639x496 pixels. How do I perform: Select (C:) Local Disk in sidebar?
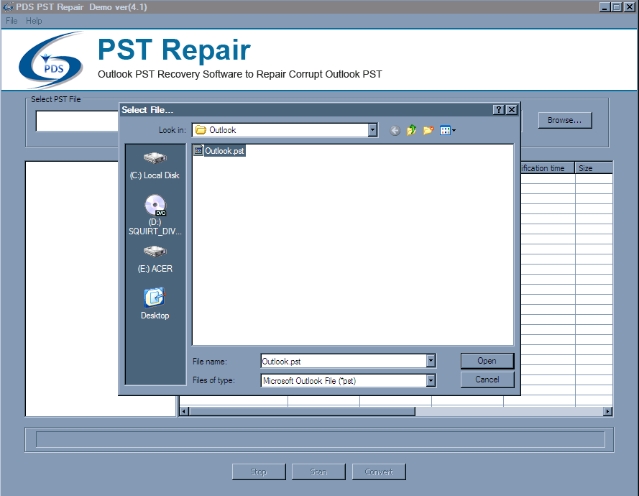pos(155,165)
